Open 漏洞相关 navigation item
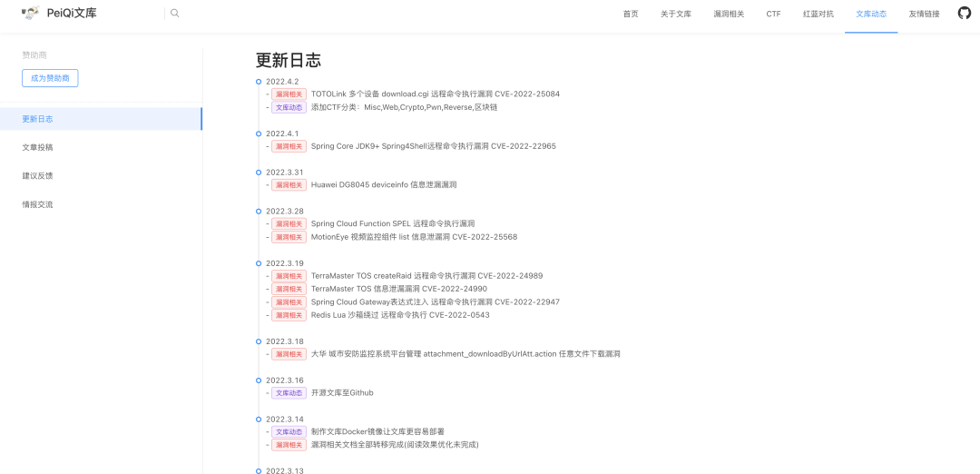This screenshot has height=474, width=980. (x=729, y=14)
